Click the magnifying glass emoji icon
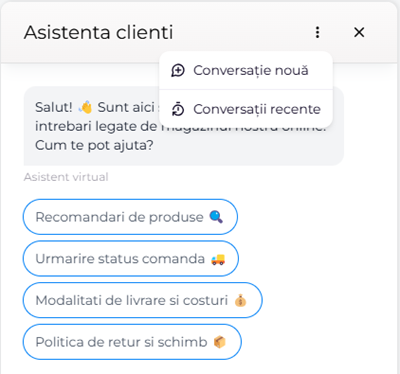Viewport: 400px width, 374px height. click(x=216, y=217)
